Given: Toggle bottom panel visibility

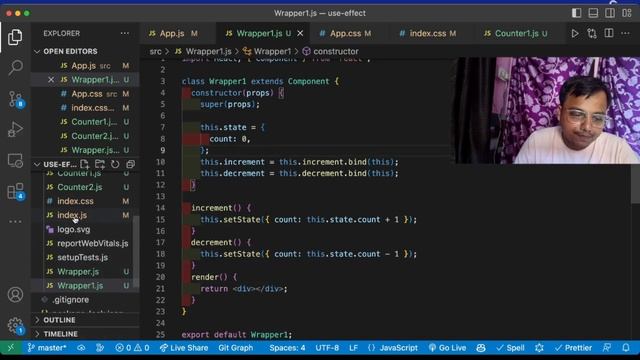Looking at the screenshot, I should (x=593, y=13).
